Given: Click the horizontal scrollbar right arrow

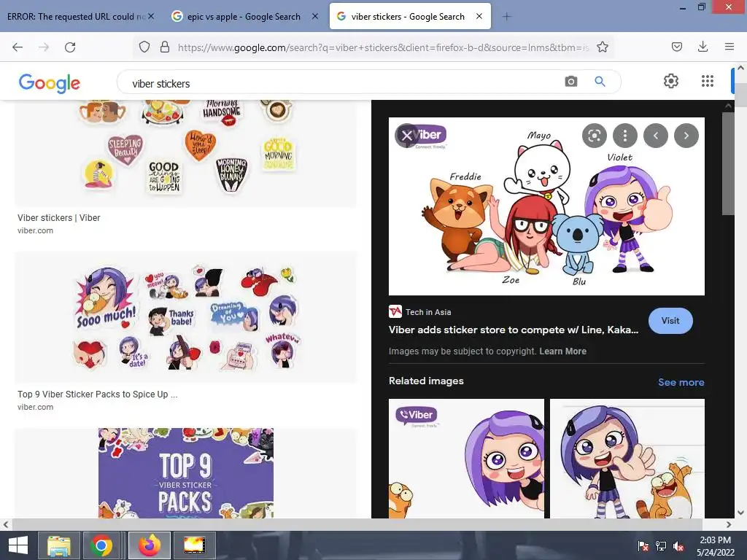Looking at the screenshot, I should (x=729, y=524).
